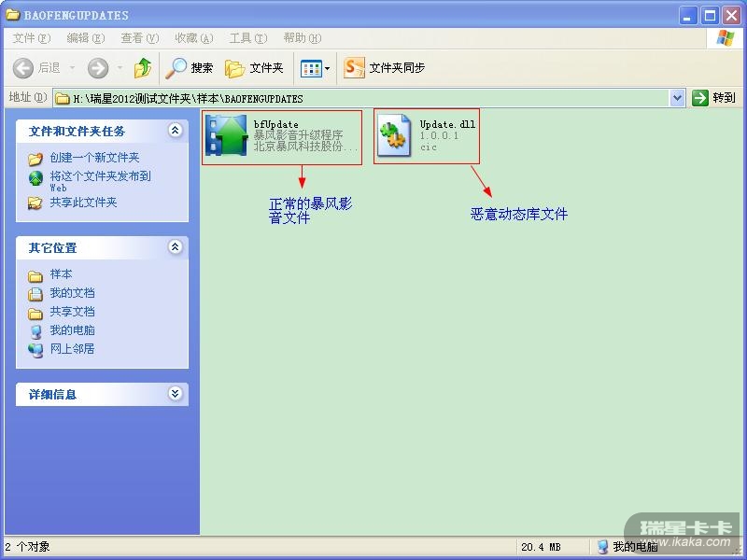Click the 共享文档 folder icon
747x560 pixels.
click(35, 313)
